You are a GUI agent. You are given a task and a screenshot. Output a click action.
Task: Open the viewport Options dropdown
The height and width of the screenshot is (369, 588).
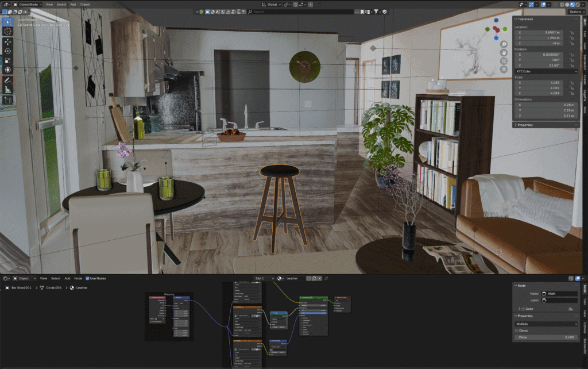tap(575, 11)
